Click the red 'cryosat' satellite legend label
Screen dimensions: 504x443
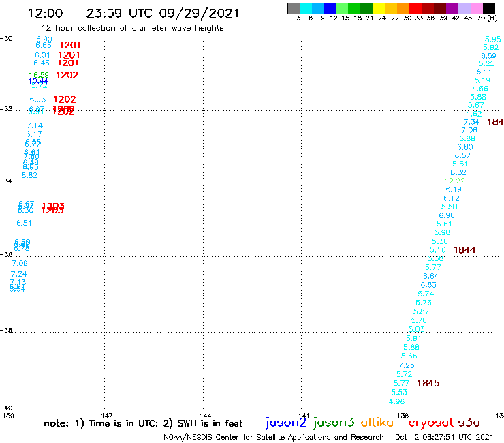pyautogui.click(x=430, y=423)
